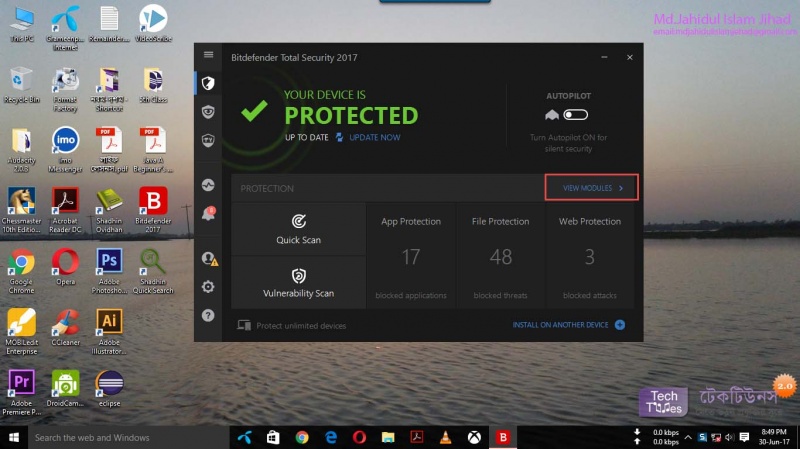Start a Quick Scan

[x=298, y=229]
